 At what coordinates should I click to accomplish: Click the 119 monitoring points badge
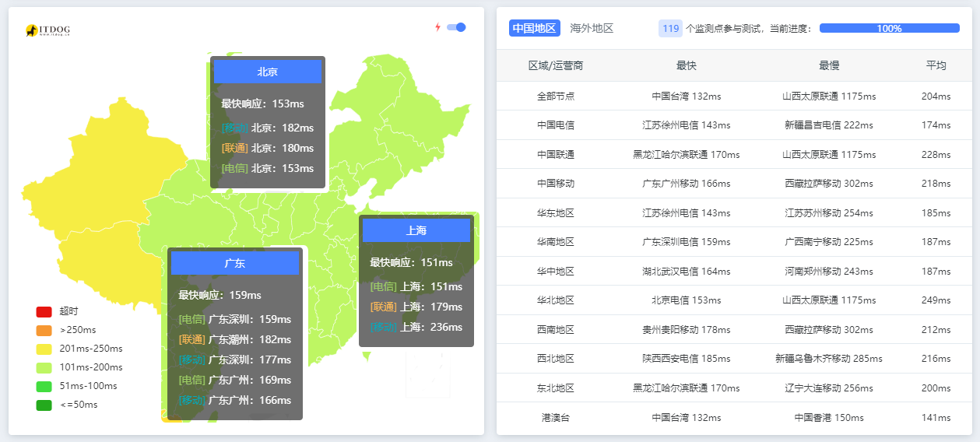coord(670,28)
